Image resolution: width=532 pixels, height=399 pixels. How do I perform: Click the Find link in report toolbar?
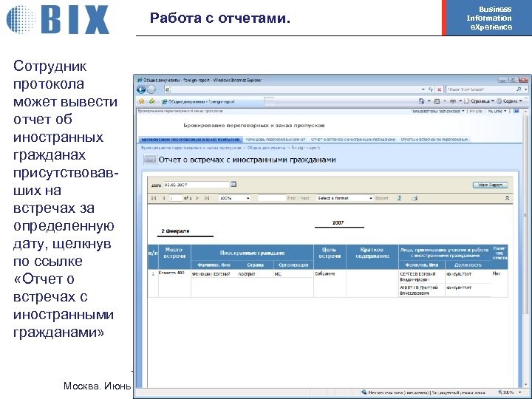click(291, 198)
